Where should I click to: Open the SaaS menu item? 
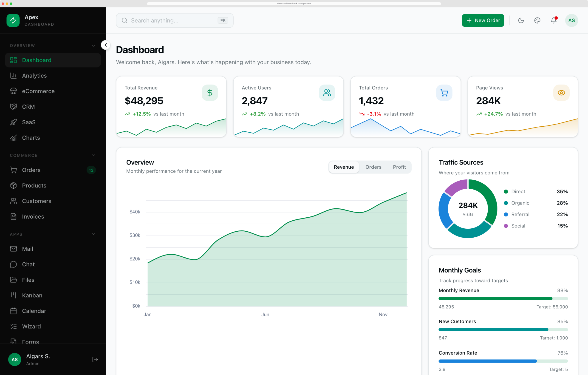pyautogui.click(x=53, y=122)
